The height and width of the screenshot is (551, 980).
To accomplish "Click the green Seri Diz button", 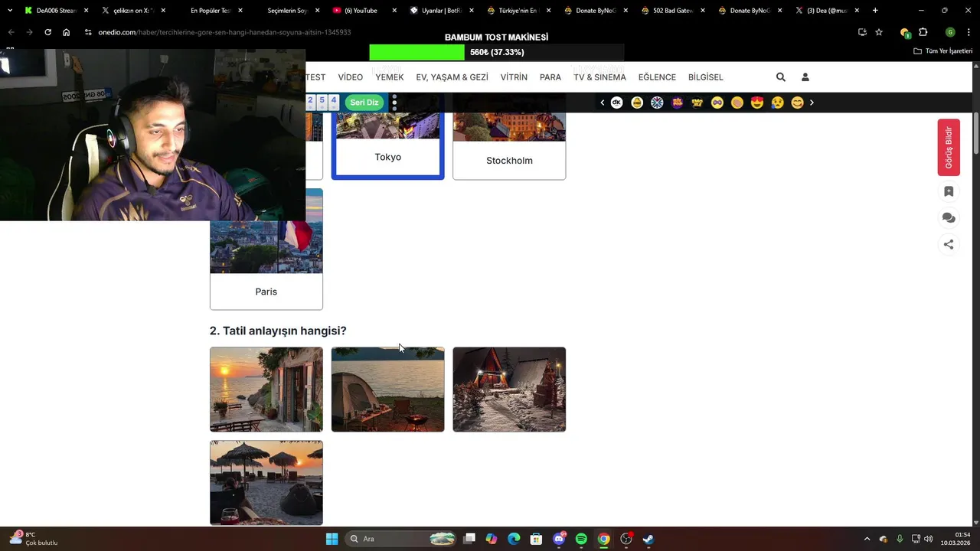I will click(x=364, y=103).
